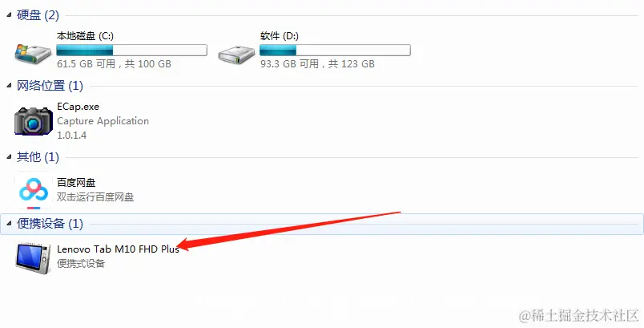Select the 百度网盘 name text
The height and width of the screenshot is (328, 644).
(x=76, y=183)
